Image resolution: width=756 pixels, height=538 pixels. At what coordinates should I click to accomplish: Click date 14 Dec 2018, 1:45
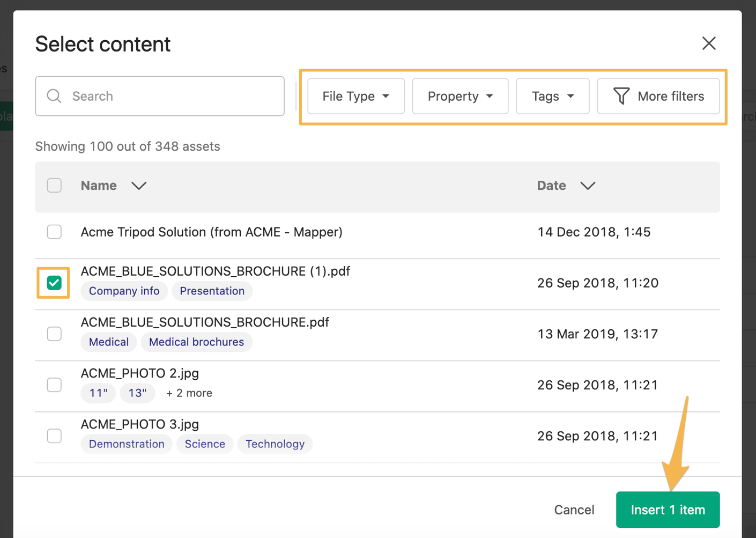[x=594, y=232]
